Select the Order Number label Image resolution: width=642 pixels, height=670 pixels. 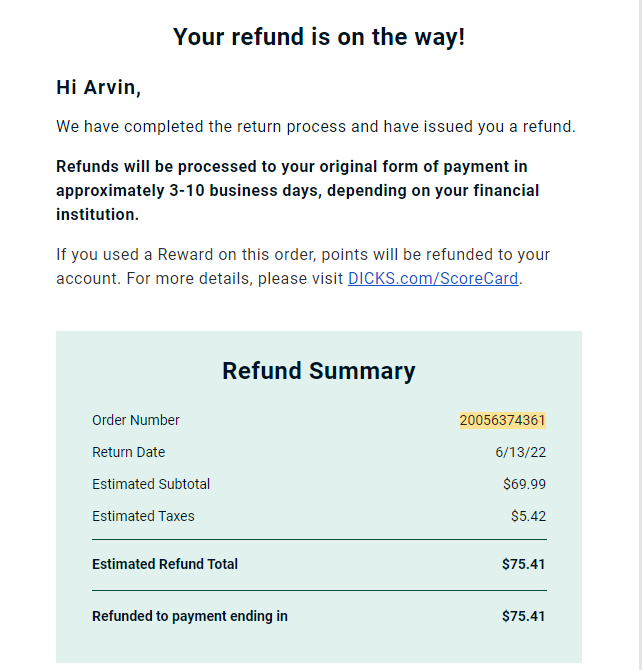136,420
